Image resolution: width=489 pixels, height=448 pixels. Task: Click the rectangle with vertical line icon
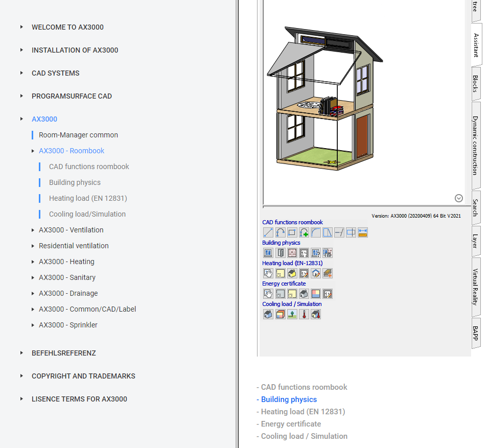point(351,232)
